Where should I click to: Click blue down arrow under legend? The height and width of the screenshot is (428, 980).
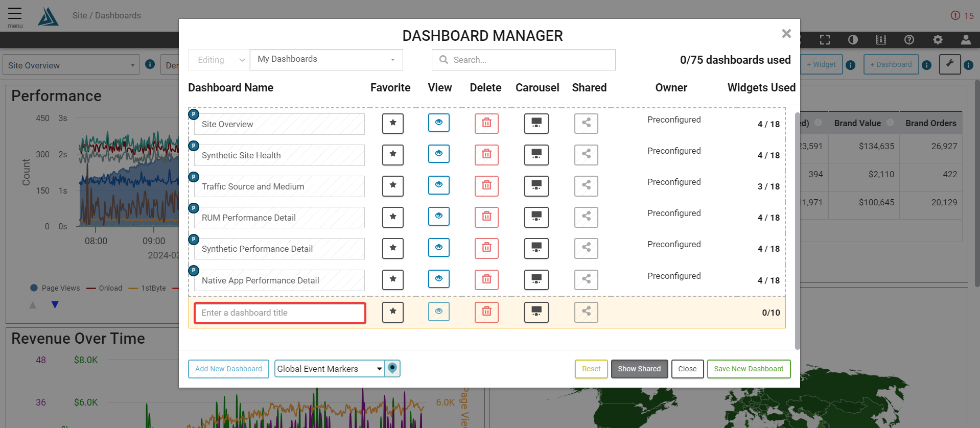55,305
